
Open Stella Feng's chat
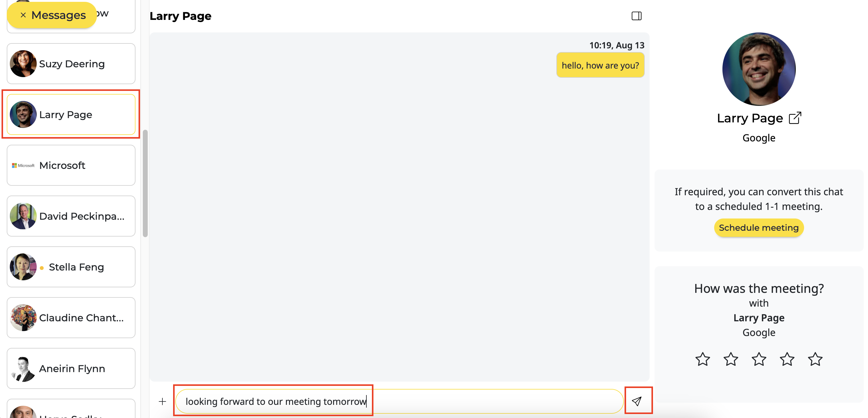[x=71, y=267]
